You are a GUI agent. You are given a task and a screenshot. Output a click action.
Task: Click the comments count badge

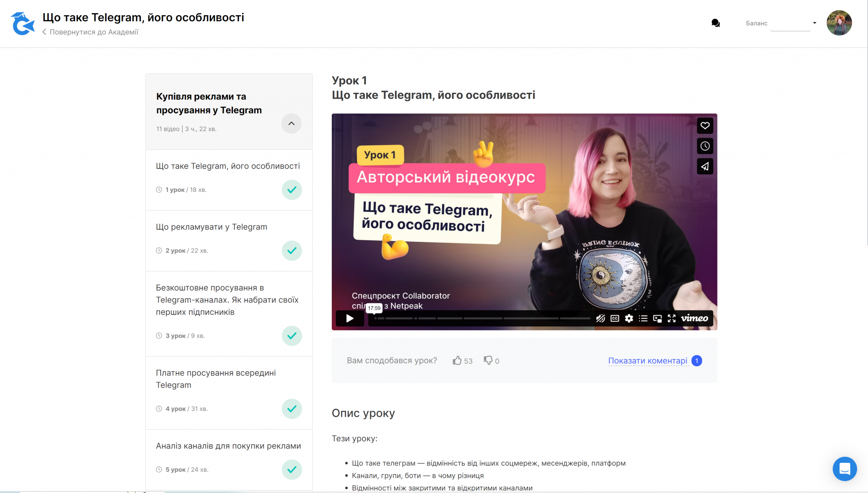[696, 361]
